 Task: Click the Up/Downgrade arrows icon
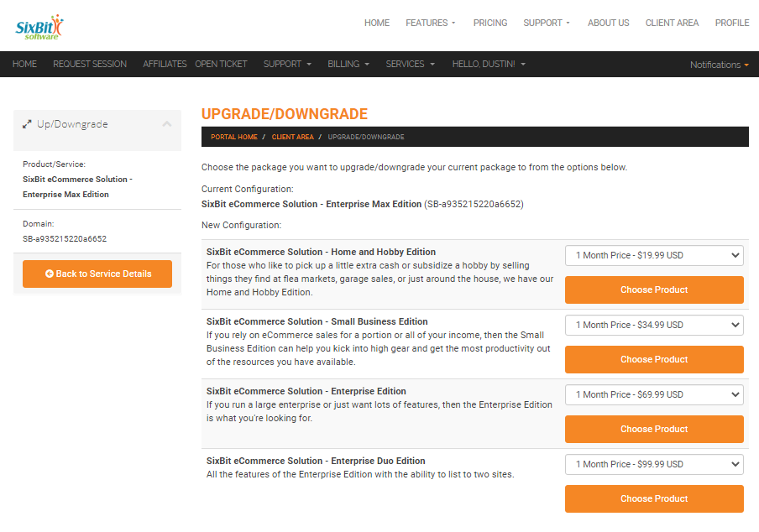click(27, 124)
